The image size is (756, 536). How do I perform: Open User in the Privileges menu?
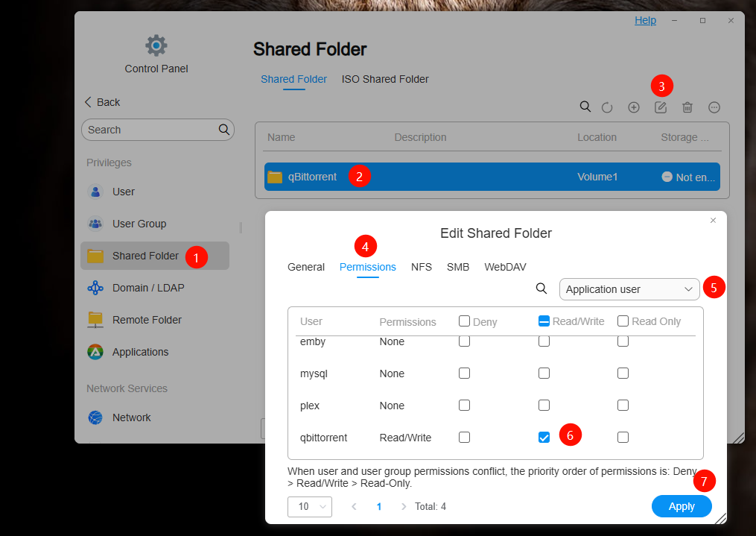pyautogui.click(x=155, y=192)
